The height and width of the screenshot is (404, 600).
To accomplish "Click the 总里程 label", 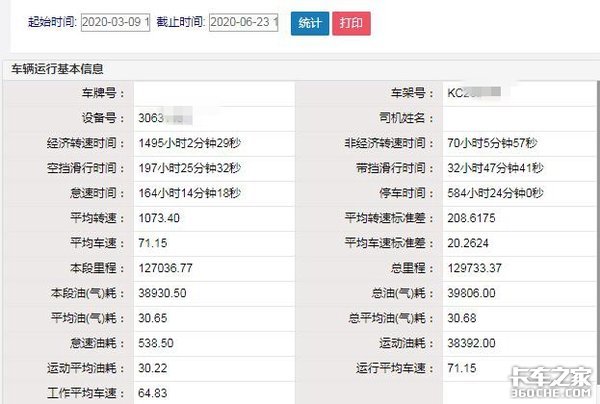I will point(412,268).
